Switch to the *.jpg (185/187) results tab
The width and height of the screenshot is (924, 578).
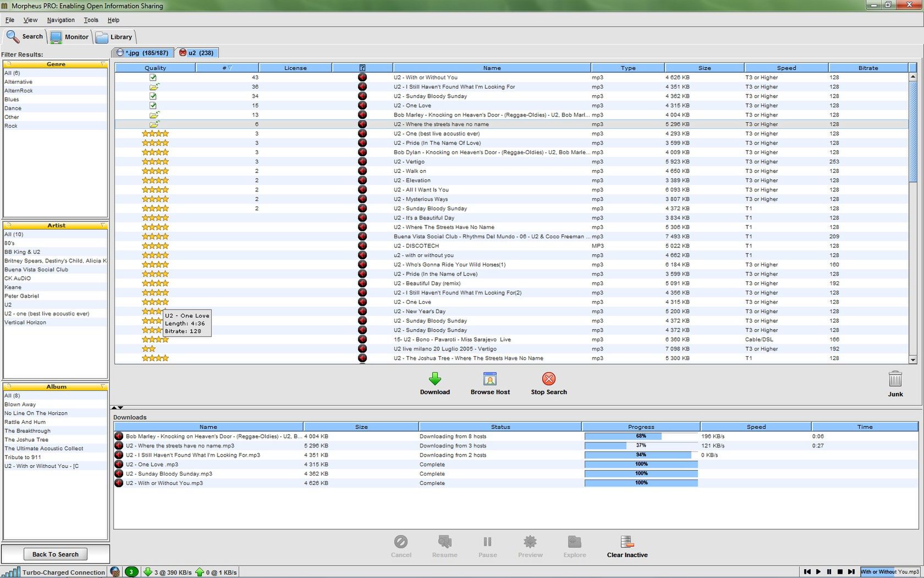pos(142,53)
